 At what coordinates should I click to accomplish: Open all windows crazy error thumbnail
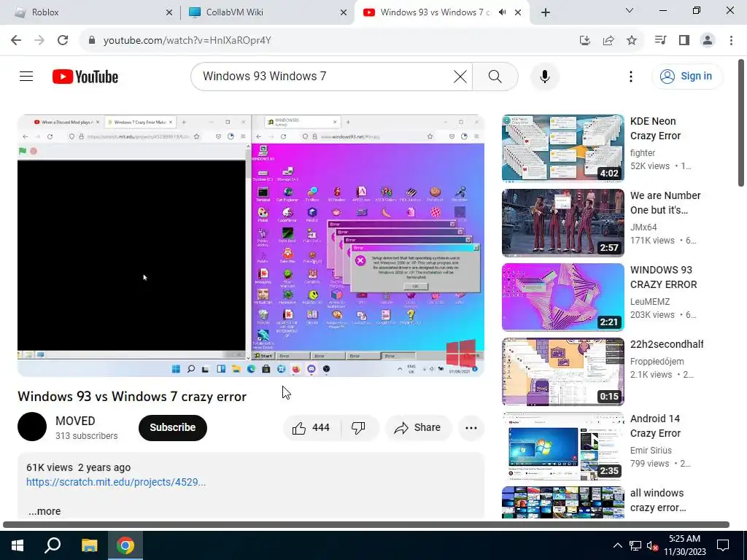(x=562, y=502)
